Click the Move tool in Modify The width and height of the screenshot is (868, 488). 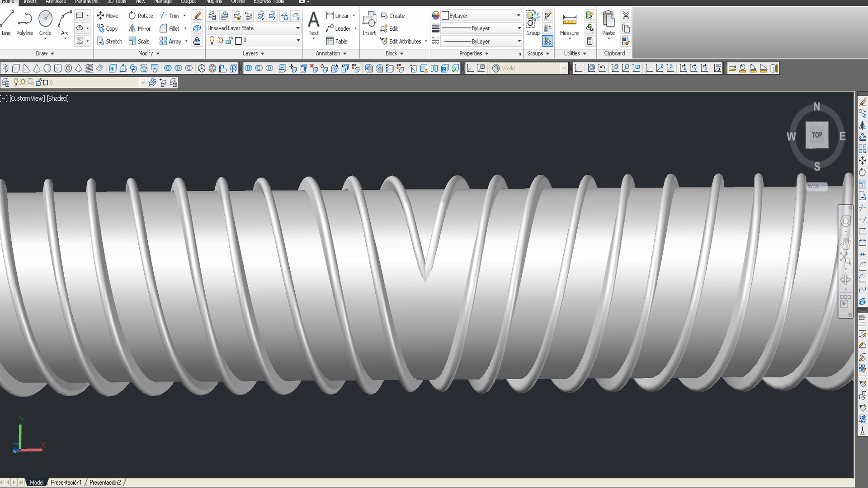pos(107,15)
